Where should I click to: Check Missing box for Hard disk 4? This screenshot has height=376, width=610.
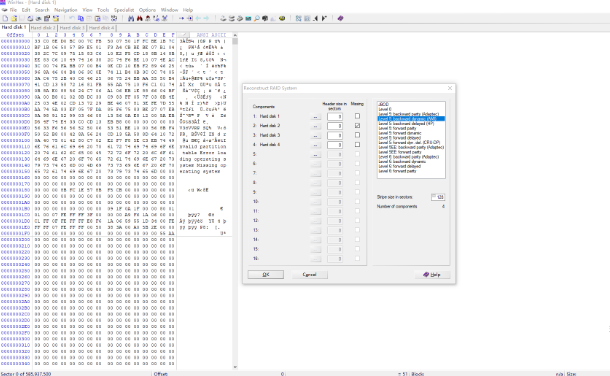tap(357, 144)
